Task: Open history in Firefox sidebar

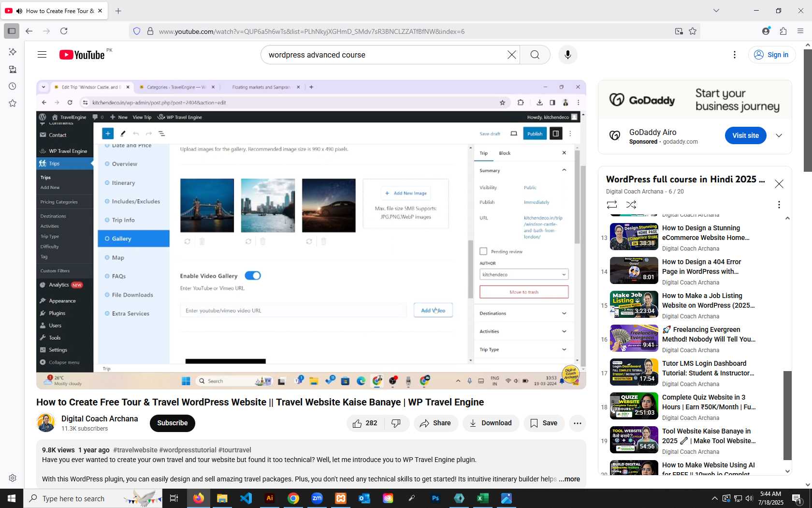Action: pyautogui.click(x=13, y=86)
